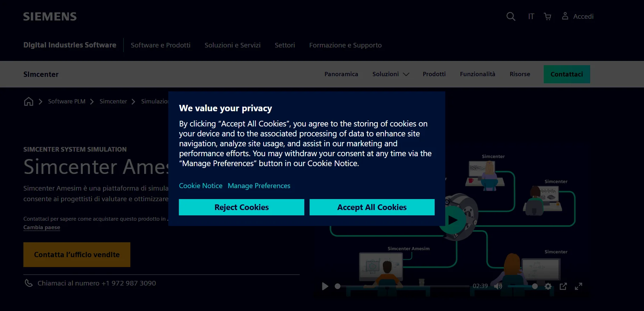Click the SIEMENS logo

(x=50, y=17)
